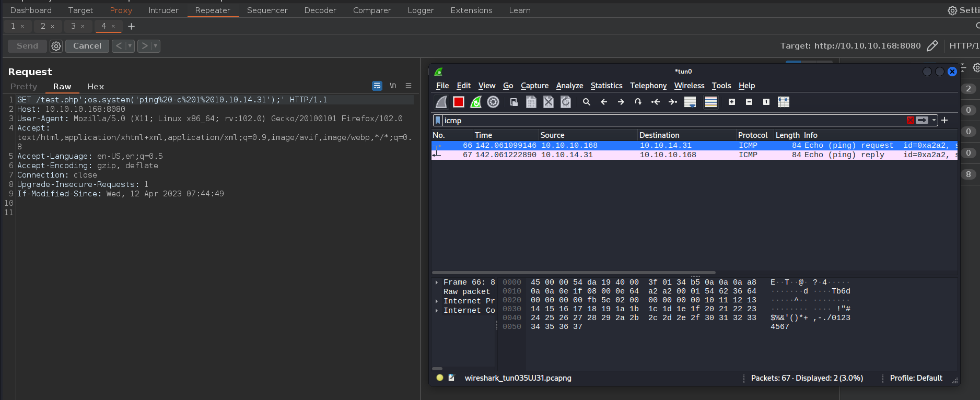Open the request editor hamburger menu
980x400 pixels.
click(x=409, y=86)
